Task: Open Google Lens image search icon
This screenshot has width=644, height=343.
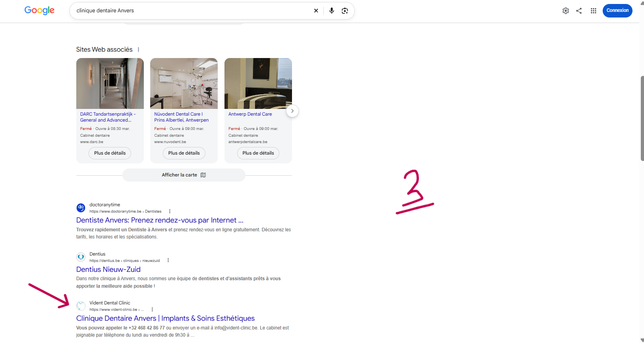Action: tap(345, 11)
